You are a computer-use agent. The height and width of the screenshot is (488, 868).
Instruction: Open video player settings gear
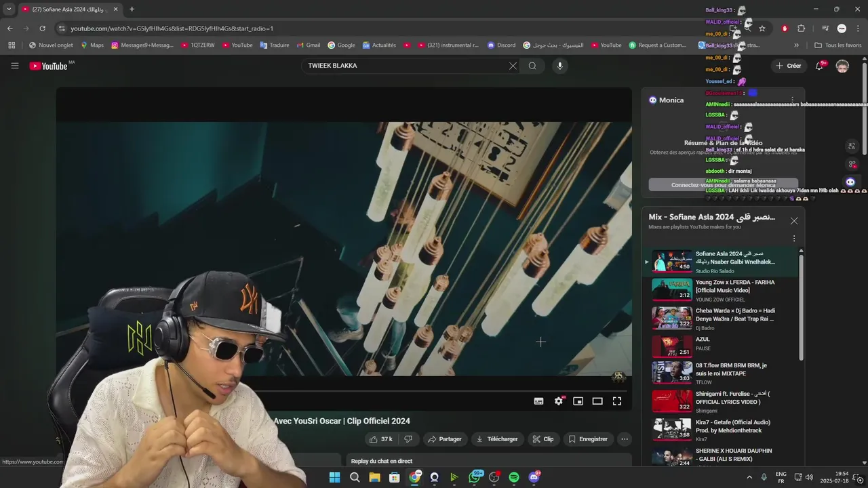(559, 401)
